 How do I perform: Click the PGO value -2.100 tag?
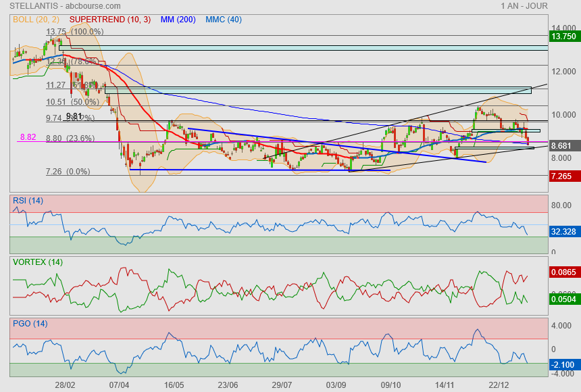(x=563, y=364)
